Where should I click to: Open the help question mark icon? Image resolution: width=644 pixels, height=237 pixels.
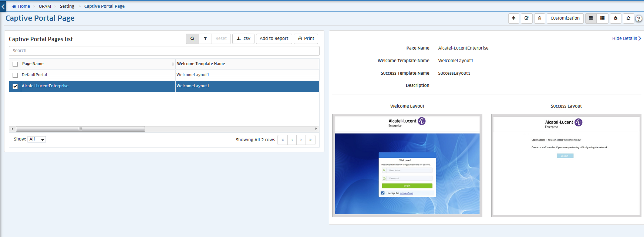[638, 18]
